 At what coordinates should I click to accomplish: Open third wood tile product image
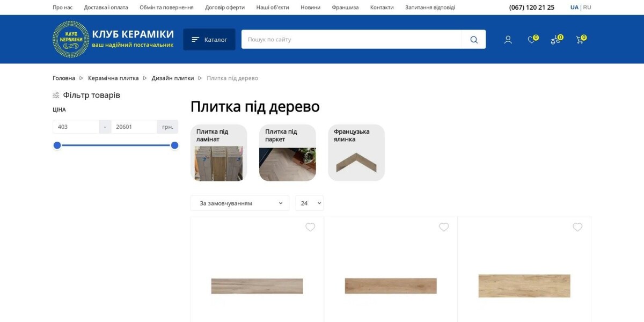point(524,286)
